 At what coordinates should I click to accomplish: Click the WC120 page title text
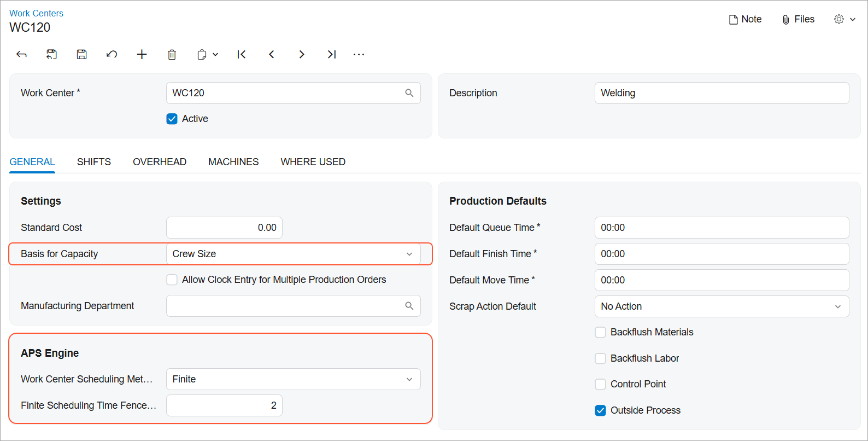(x=30, y=27)
